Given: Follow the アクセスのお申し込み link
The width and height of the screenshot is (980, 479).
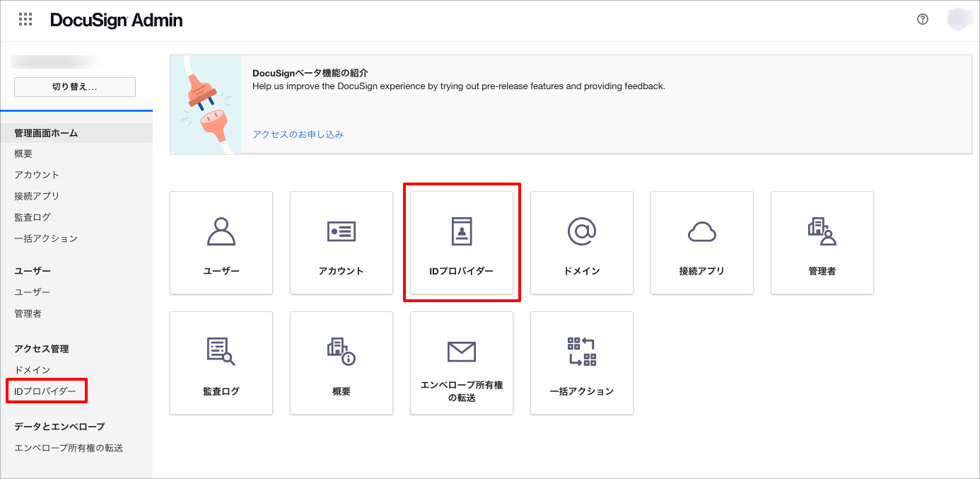Looking at the screenshot, I should click(298, 134).
